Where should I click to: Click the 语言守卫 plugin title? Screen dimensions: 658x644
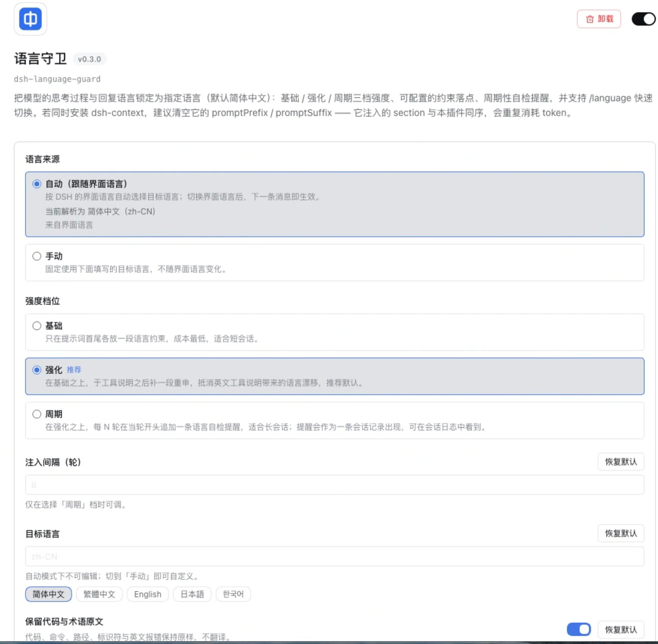pyautogui.click(x=41, y=59)
